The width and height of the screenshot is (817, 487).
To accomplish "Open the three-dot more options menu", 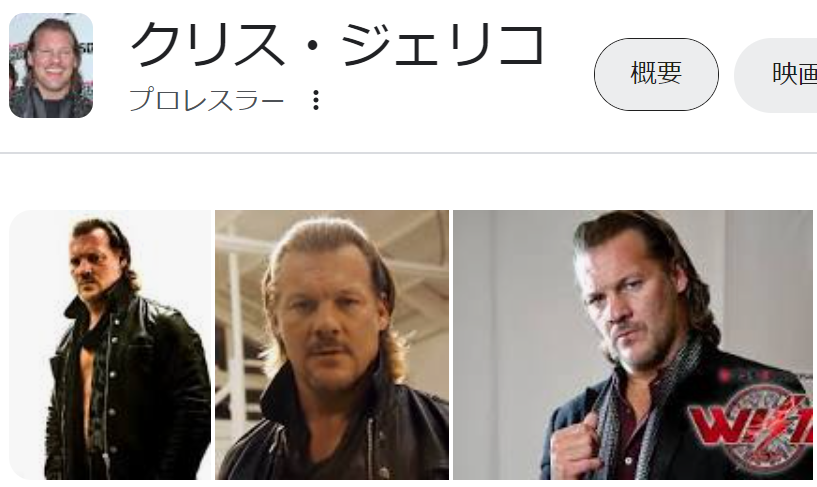I will click(316, 100).
